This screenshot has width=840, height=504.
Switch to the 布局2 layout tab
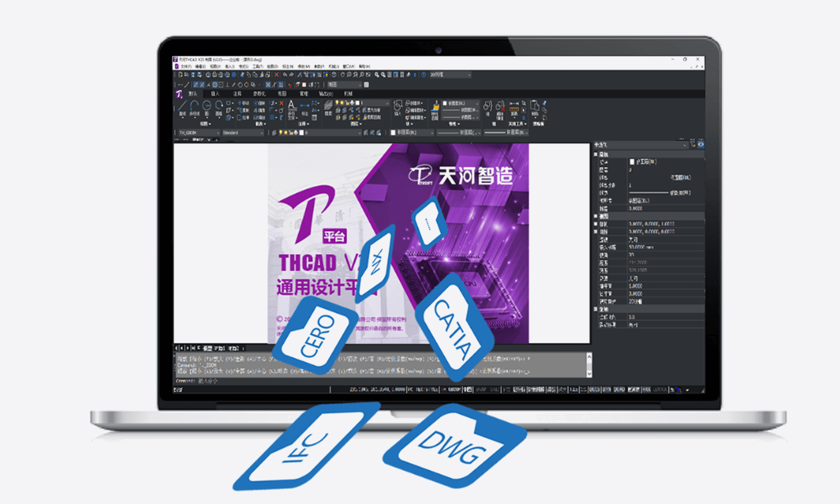[x=233, y=348]
